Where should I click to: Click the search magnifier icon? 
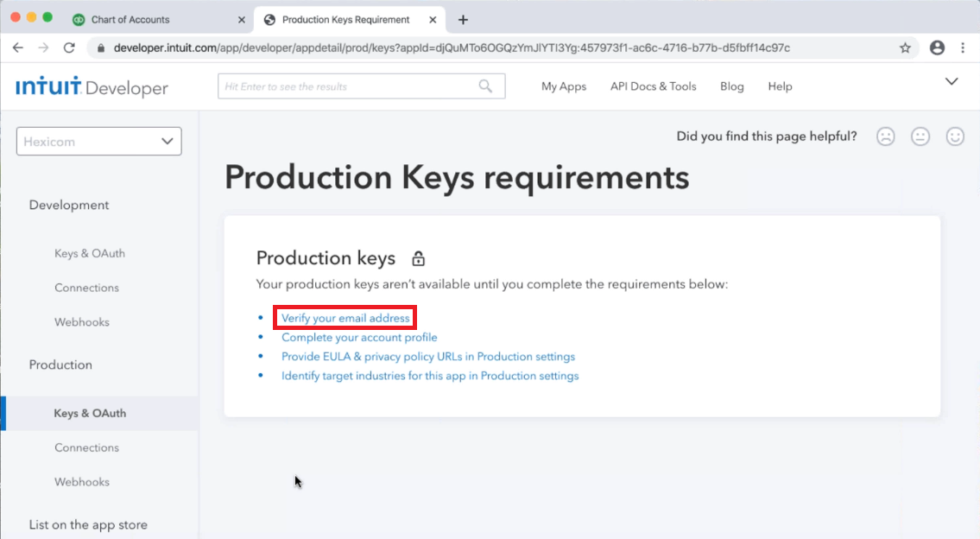(485, 86)
